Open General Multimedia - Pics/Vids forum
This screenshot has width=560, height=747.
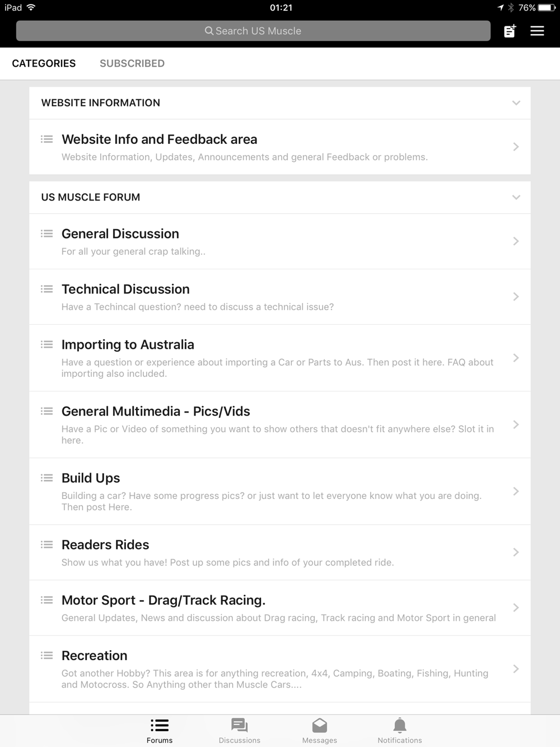(x=280, y=424)
